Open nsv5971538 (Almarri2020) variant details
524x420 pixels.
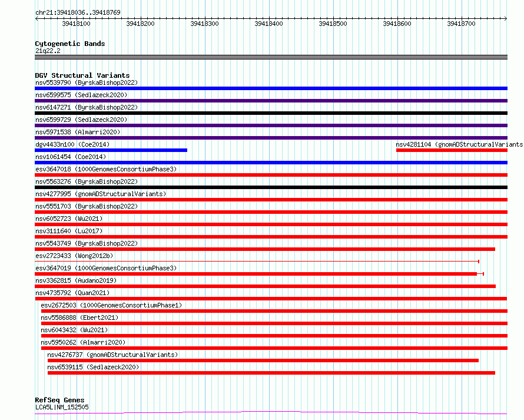pyautogui.click(x=78, y=132)
